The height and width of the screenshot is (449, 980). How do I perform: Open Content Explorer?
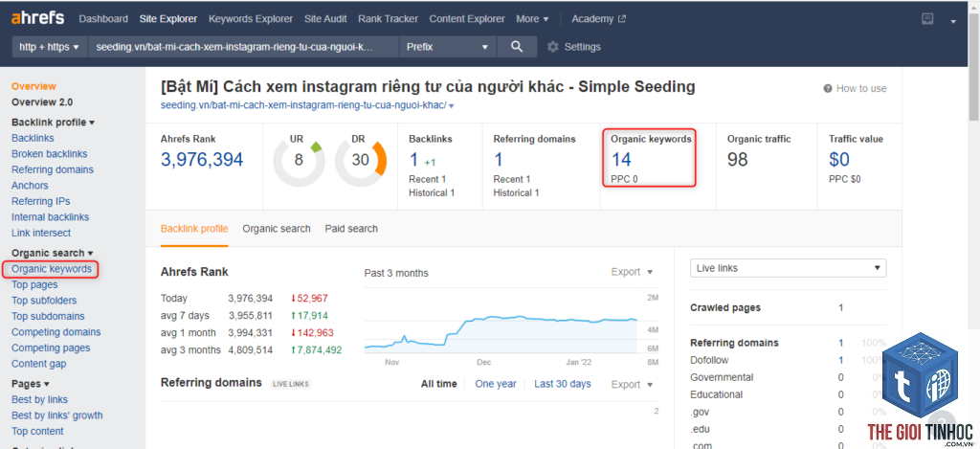[467, 19]
